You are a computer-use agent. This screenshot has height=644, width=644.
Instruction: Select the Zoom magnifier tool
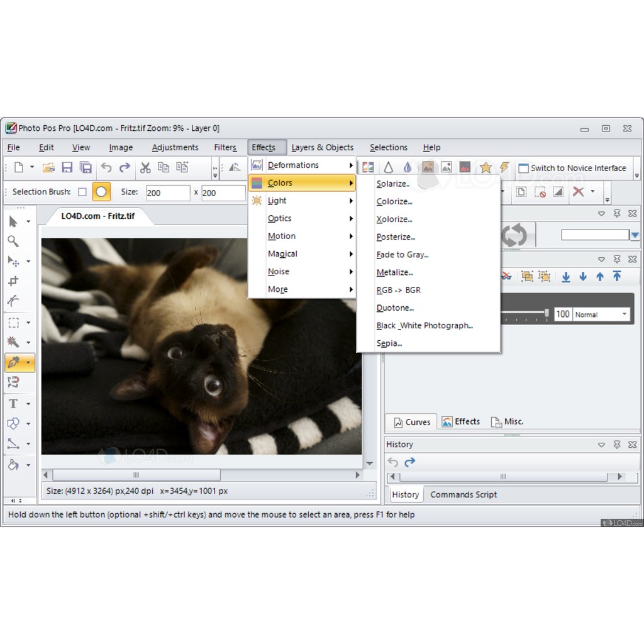coord(13,241)
